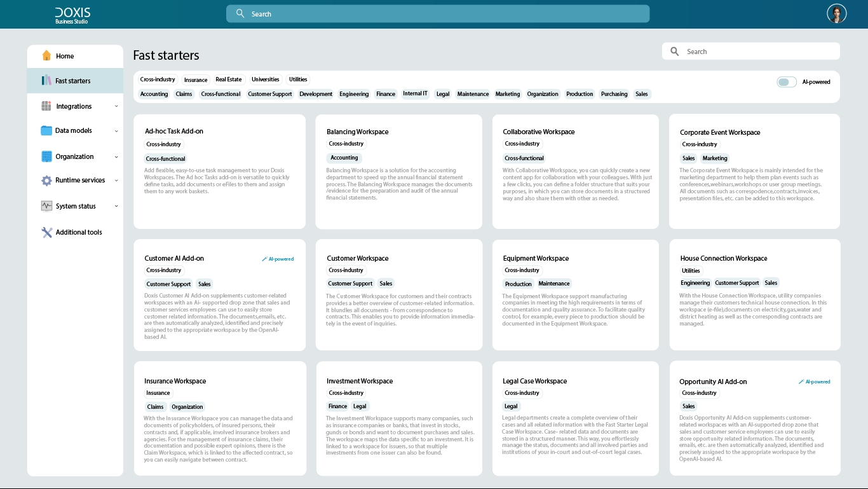Click the magnifier icon in the page search
868x489 pixels.
(674, 52)
